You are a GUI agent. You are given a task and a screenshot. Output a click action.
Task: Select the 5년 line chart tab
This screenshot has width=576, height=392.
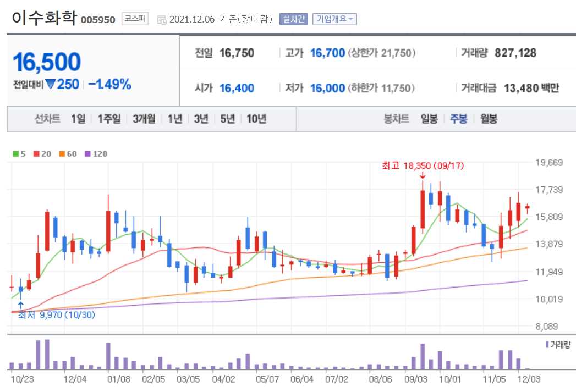[227, 119]
